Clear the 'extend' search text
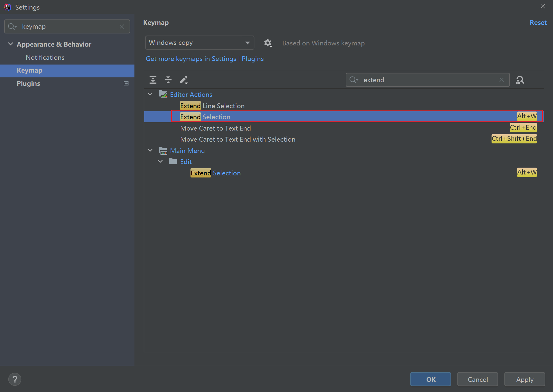553x392 pixels. [502, 80]
